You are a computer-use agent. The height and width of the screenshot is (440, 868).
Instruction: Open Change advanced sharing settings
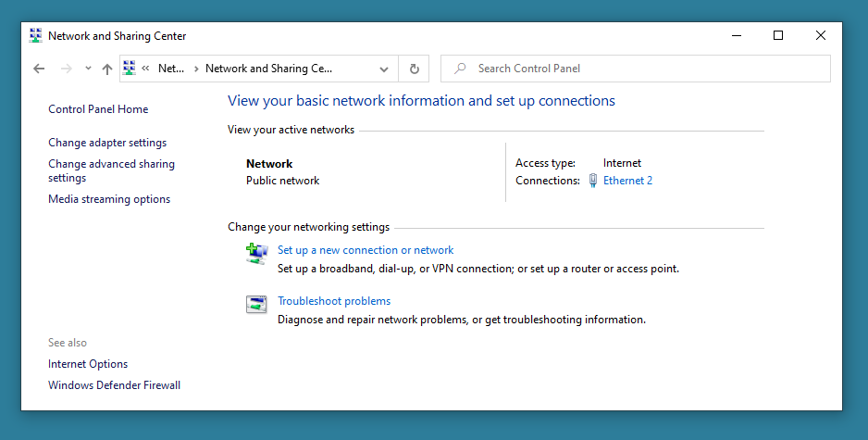click(x=111, y=170)
